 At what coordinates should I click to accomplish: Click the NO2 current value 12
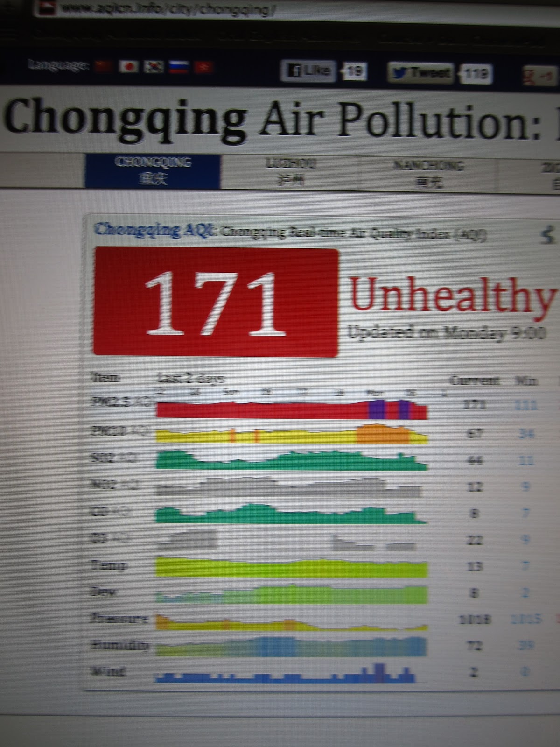[x=474, y=487]
